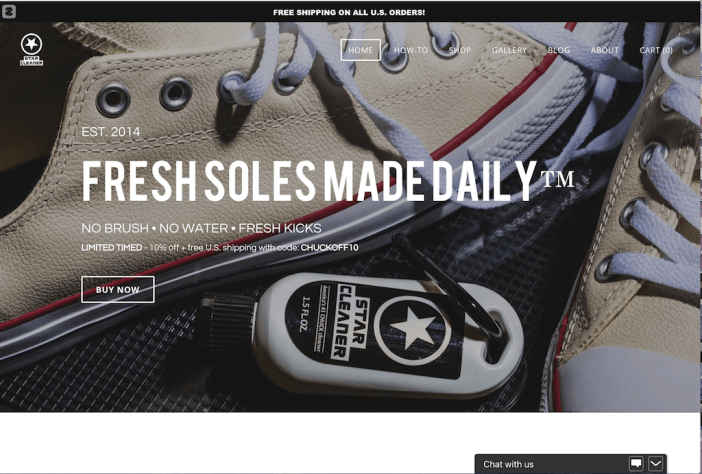Click the LIMITED TIMED offer text
This screenshot has width=702, height=474.
[111, 248]
